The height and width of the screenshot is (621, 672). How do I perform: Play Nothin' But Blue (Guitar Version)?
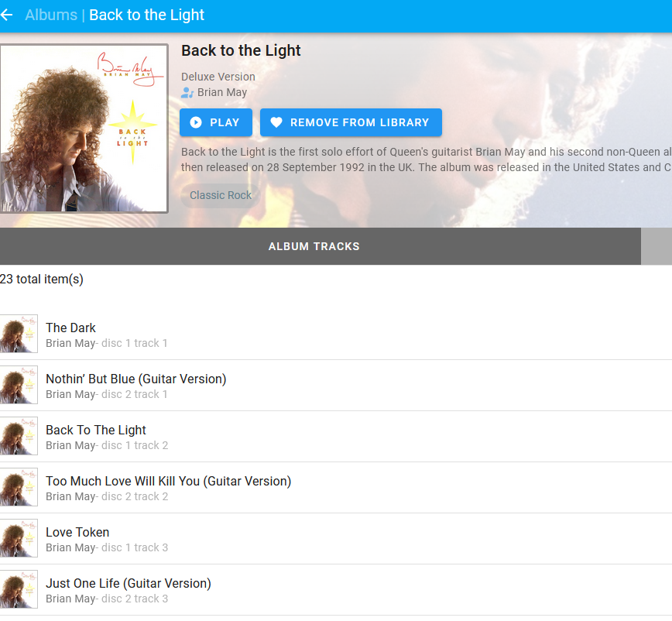tap(135, 379)
